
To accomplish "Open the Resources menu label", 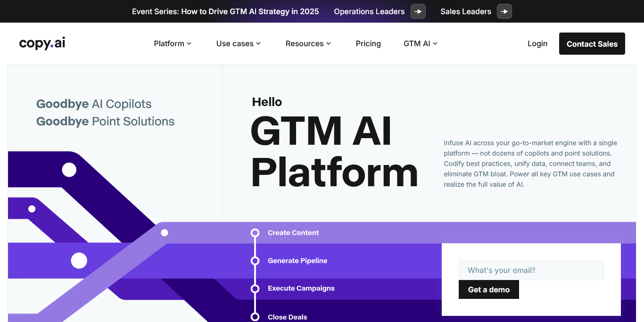I will (x=305, y=43).
